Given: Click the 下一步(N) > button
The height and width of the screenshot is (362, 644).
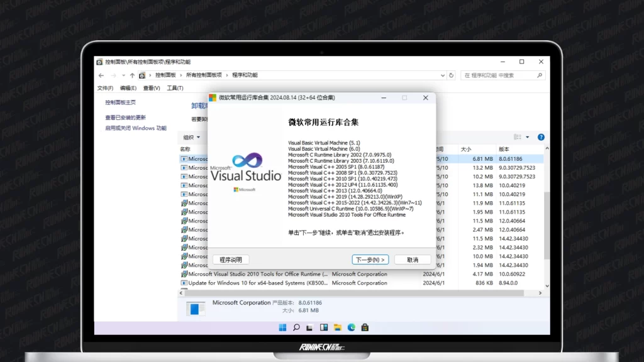Looking at the screenshot, I should (x=370, y=260).
